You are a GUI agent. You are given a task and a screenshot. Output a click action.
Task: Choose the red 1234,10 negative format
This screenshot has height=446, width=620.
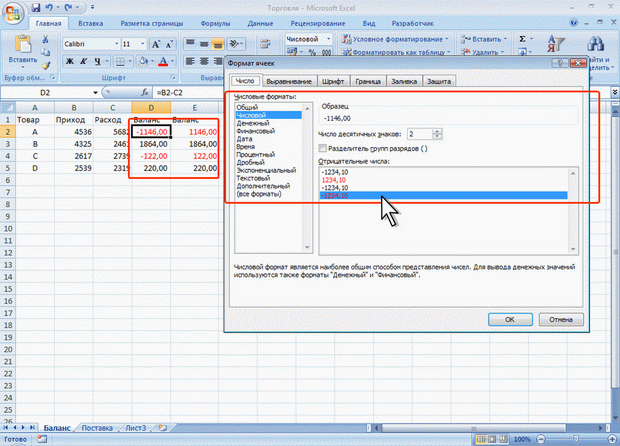coord(334,180)
